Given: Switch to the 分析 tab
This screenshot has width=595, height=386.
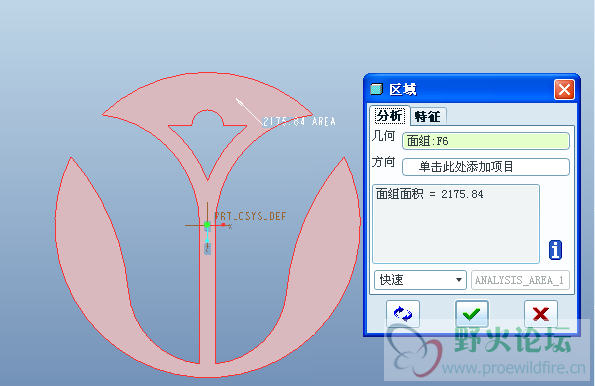Looking at the screenshot, I should pyautogui.click(x=390, y=116).
